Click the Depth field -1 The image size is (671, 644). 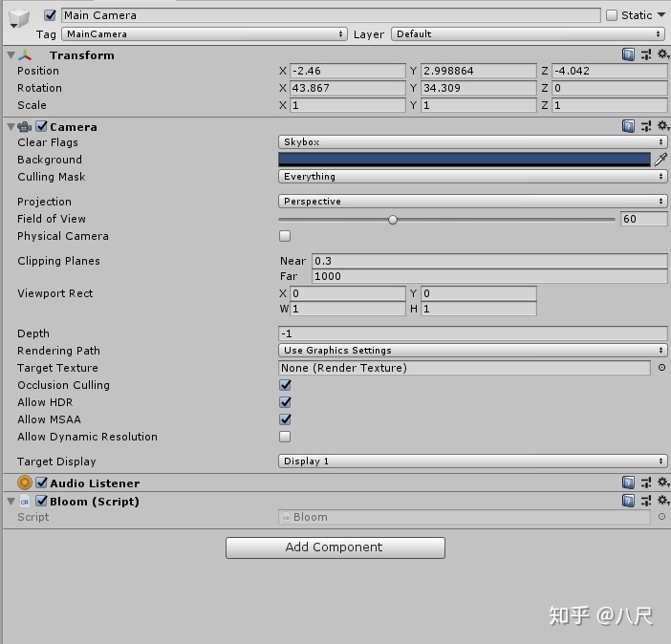(x=472, y=333)
